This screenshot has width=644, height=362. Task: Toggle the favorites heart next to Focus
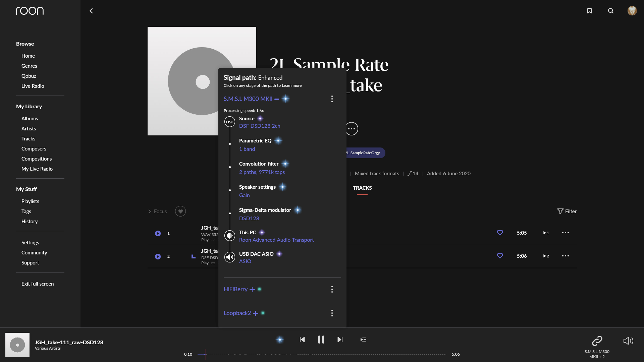pos(180,211)
